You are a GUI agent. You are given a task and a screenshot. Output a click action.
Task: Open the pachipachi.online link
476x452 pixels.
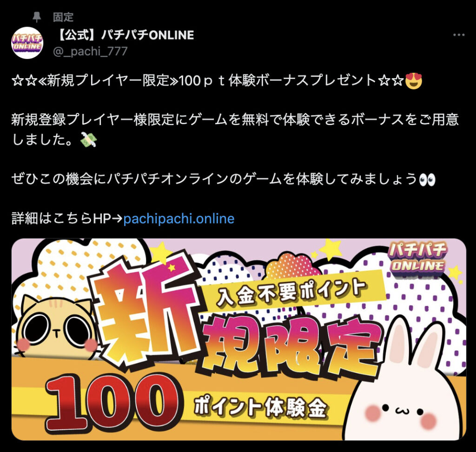pyautogui.click(x=179, y=219)
